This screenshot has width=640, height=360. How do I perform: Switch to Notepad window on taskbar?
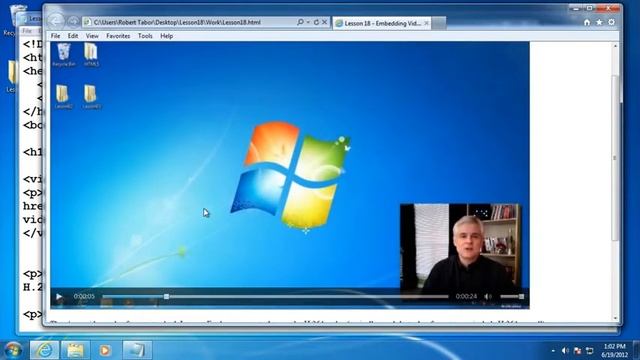tap(136, 350)
